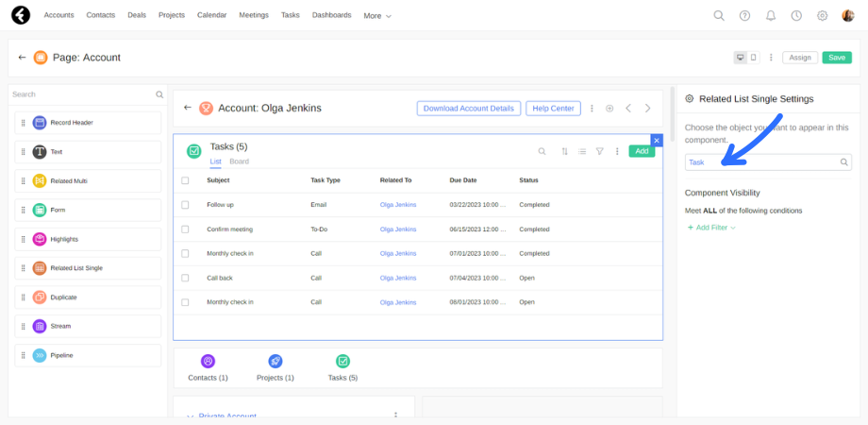Expand the More menu dropdown
868x425 pixels.
coord(377,16)
